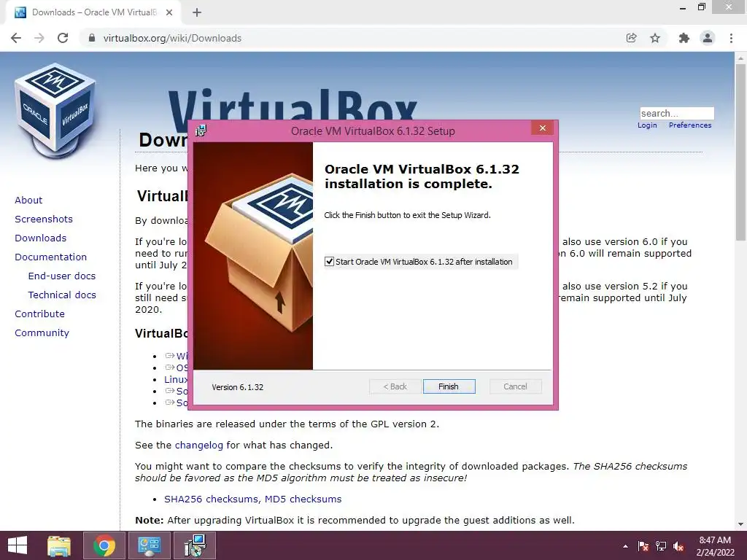The height and width of the screenshot is (560, 747).
Task: Click Finish to exit the Setup Wizard
Action: pyautogui.click(x=449, y=386)
